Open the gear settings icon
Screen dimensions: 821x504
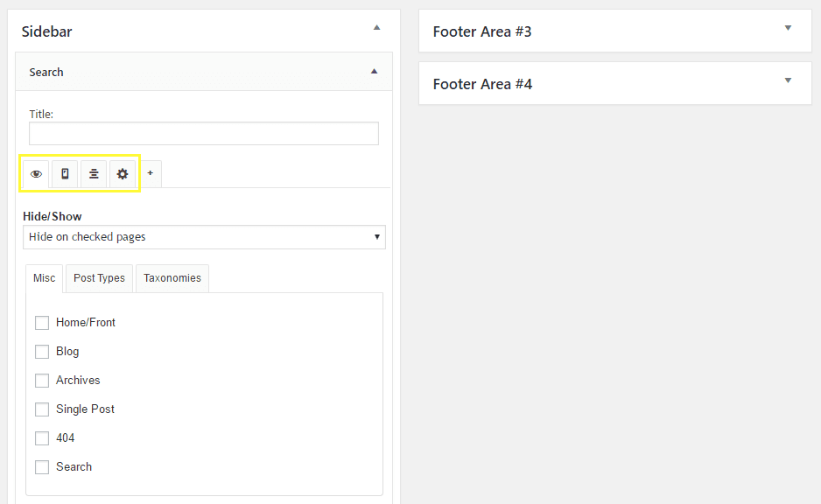click(x=122, y=173)
